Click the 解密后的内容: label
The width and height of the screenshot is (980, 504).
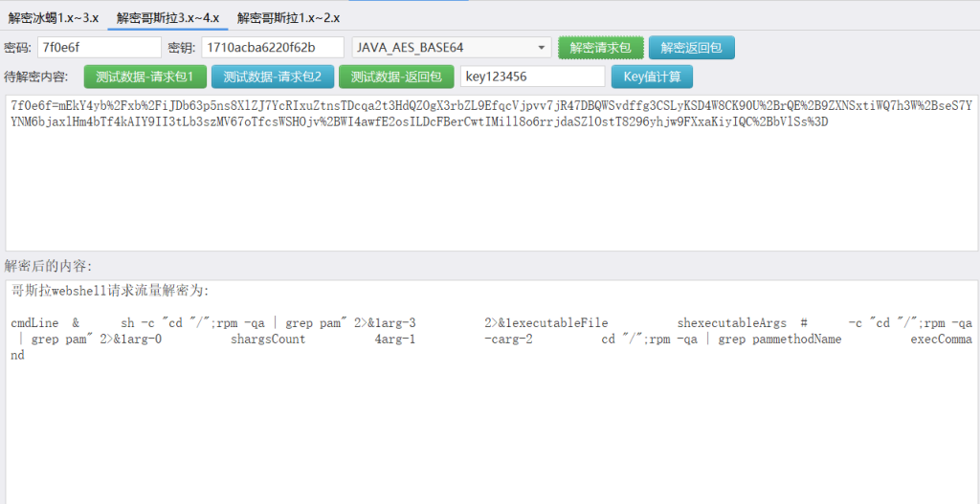click(x=48, y=265)
